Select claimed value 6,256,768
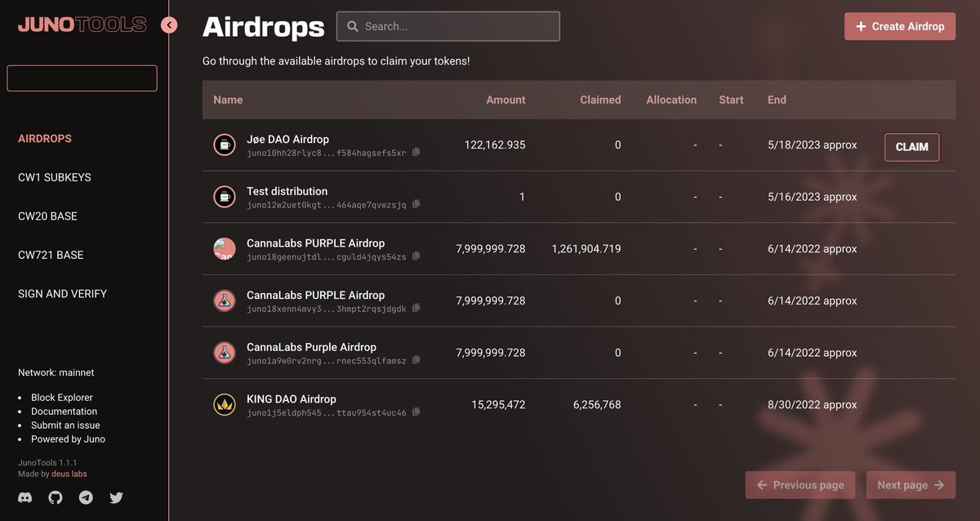 [x=597, y=405]
